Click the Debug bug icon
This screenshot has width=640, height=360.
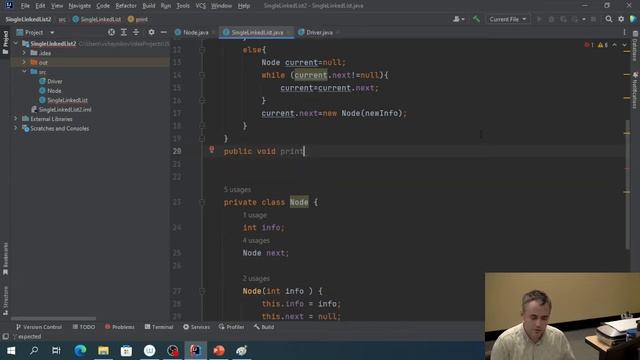[x=551, y=19]
